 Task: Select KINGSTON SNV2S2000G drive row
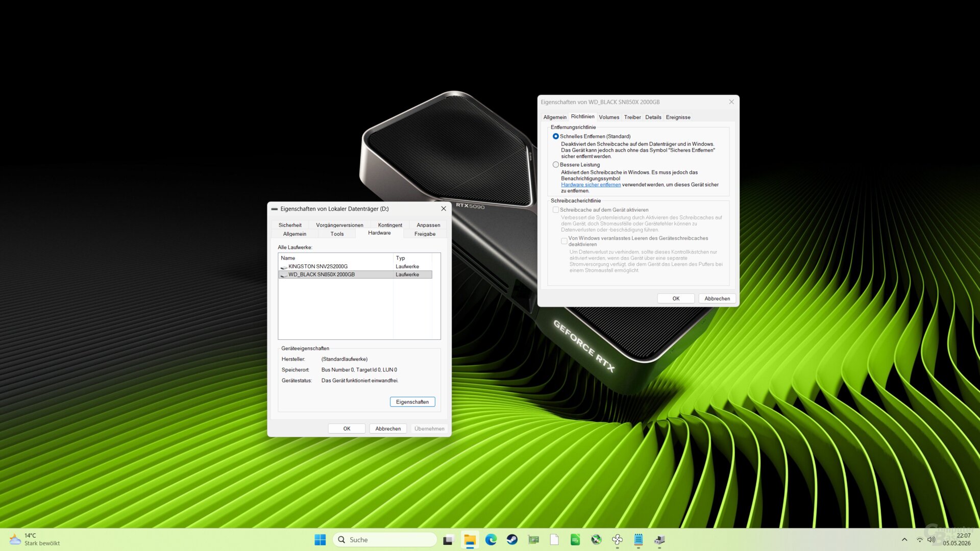[x=355, y=266]
